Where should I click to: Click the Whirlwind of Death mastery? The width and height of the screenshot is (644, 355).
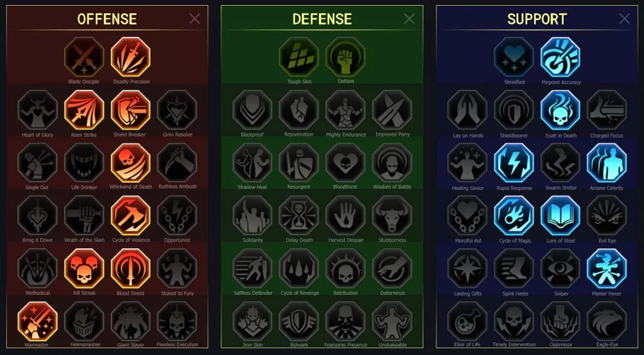[x=131, y=163]
